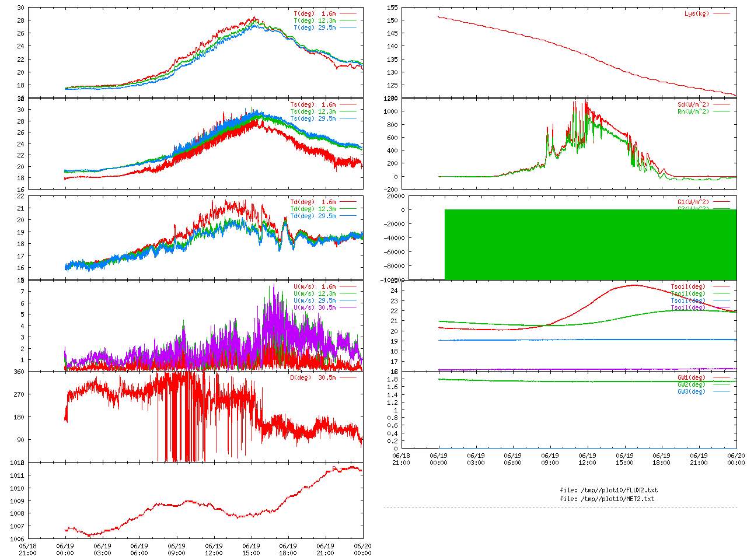This screenshot has width=747, height=560.
Task: Click the 'Rn(W/m^2)' legend label
Action: pyautogui.click(x=693, y=112)
